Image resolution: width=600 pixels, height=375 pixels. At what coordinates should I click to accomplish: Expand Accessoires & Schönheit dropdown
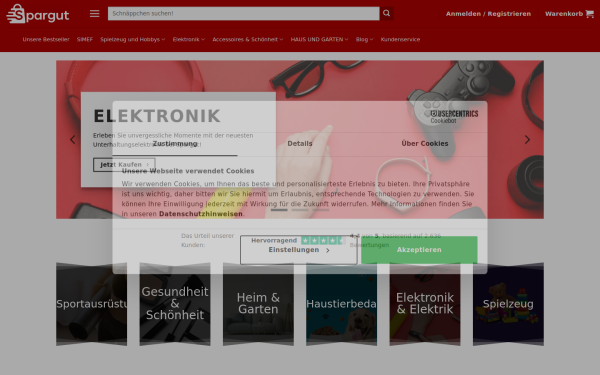[248, 39]
